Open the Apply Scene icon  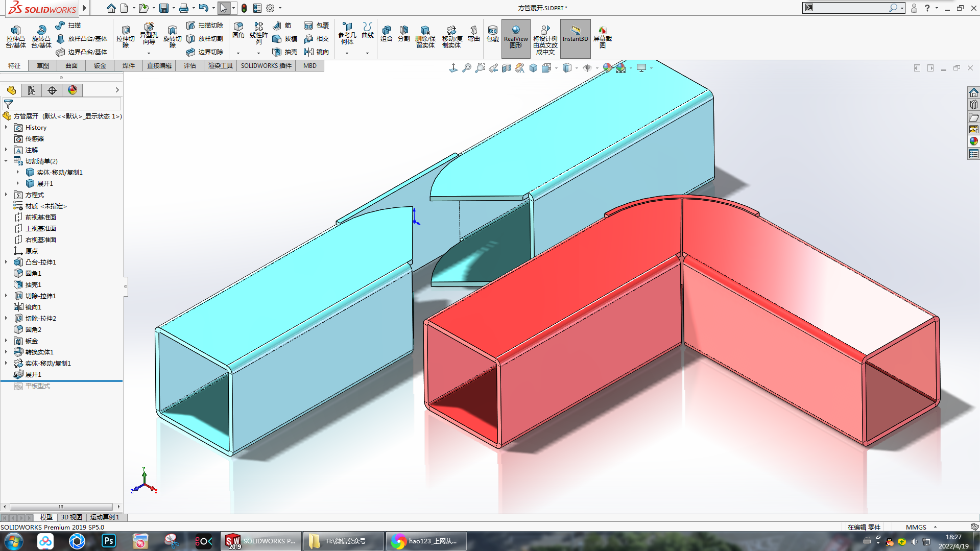click(x=620, y=68)
